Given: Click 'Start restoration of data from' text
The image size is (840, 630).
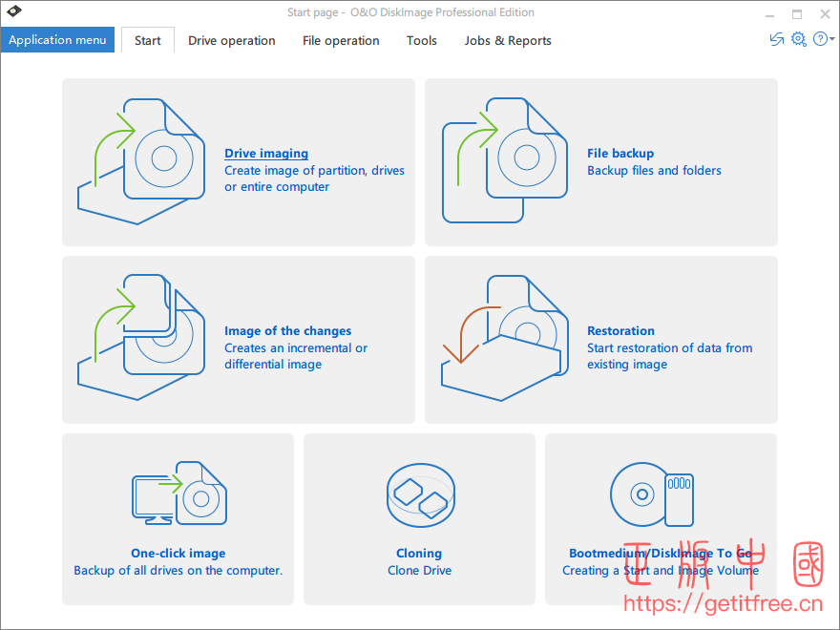Looking at the screenshot, I should (x=670, y=347).
